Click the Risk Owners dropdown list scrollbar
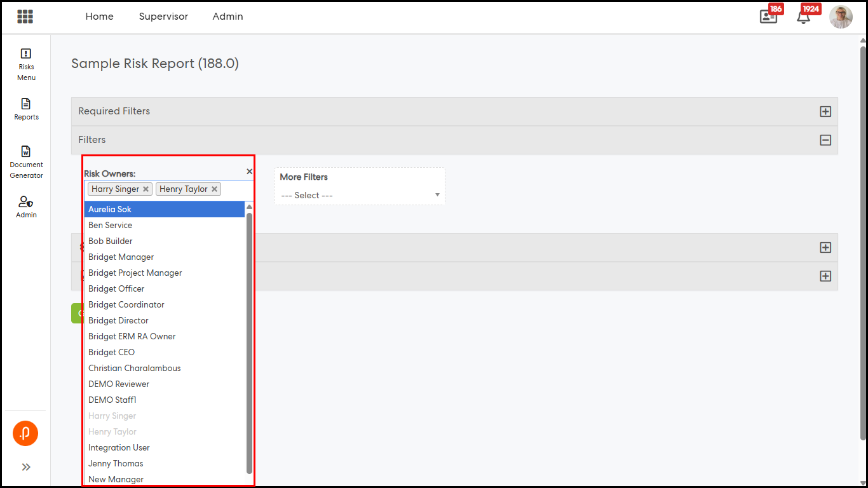Viewport: 868px width, 488px height. 249,343
